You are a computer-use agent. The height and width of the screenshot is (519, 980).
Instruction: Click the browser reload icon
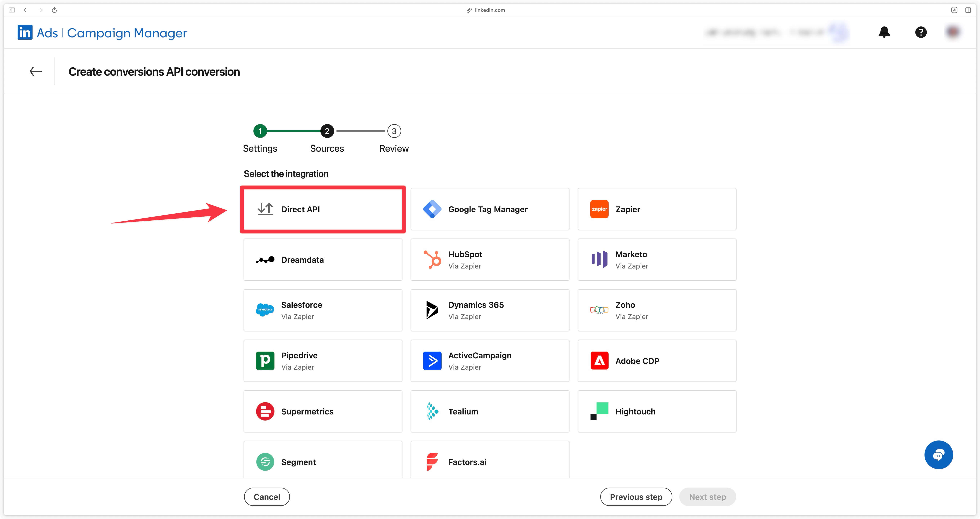[54, 10]
